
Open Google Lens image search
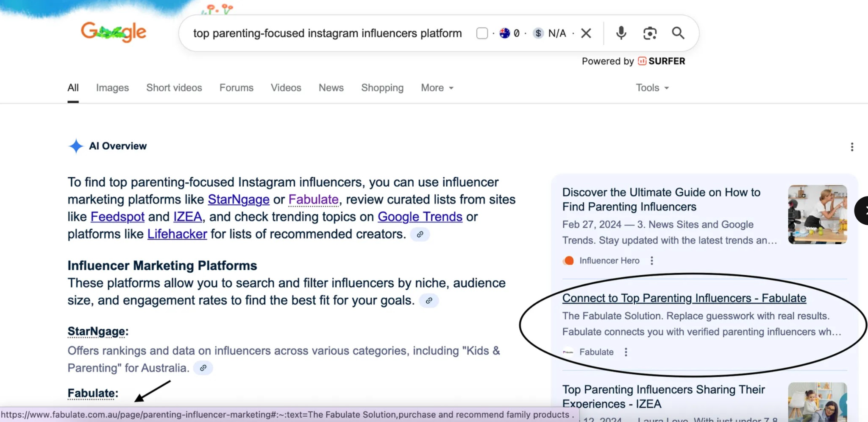(x=649, y=33)
